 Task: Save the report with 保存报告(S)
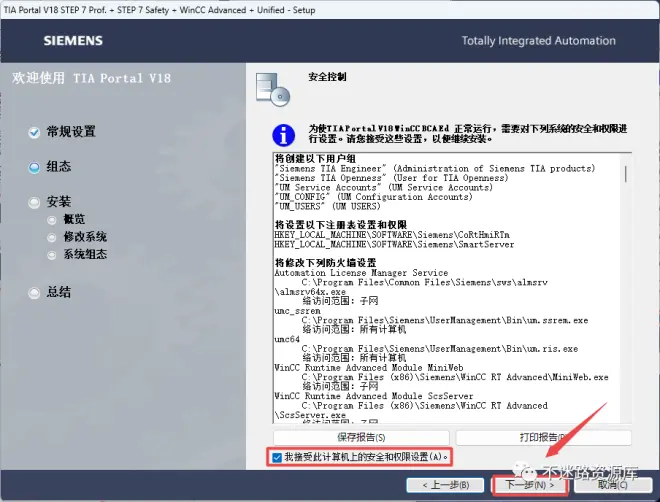(361, 438)
